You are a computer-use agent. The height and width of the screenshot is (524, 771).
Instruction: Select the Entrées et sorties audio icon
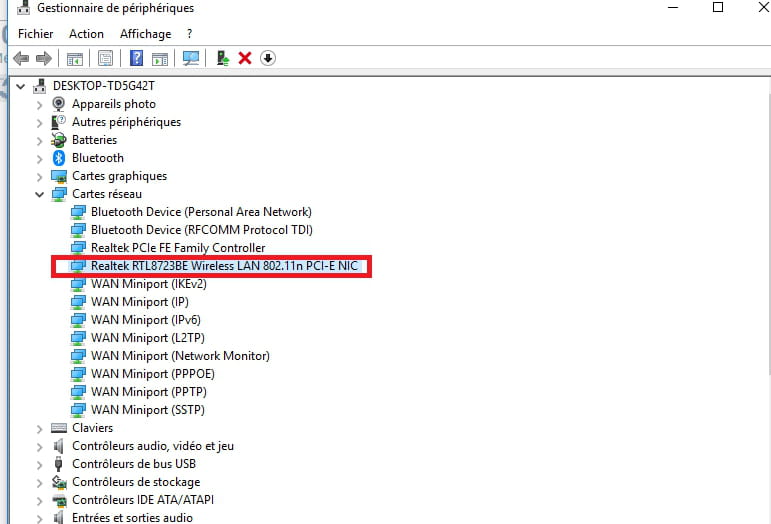pyautogui.click(x=59, y=518)
